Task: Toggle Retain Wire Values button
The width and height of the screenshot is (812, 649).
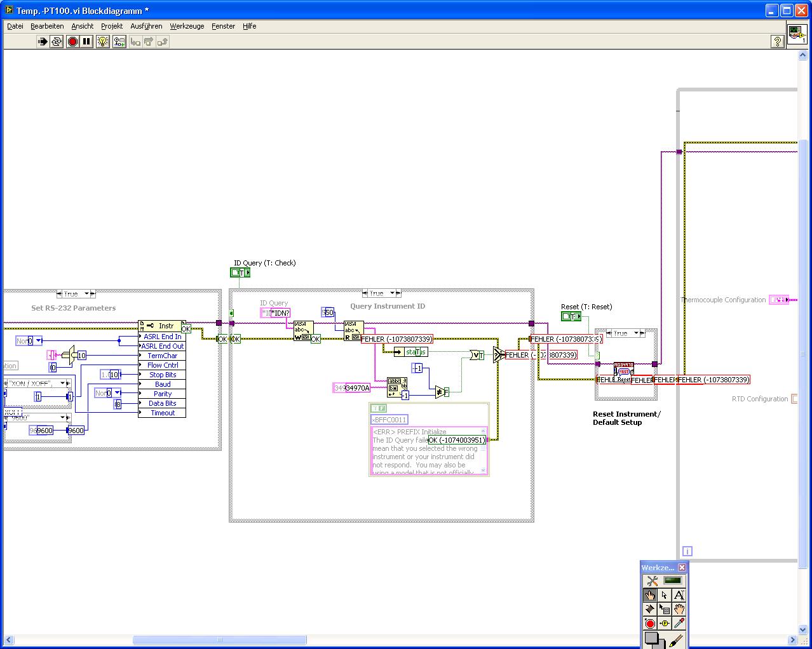Action: point(119,42)
